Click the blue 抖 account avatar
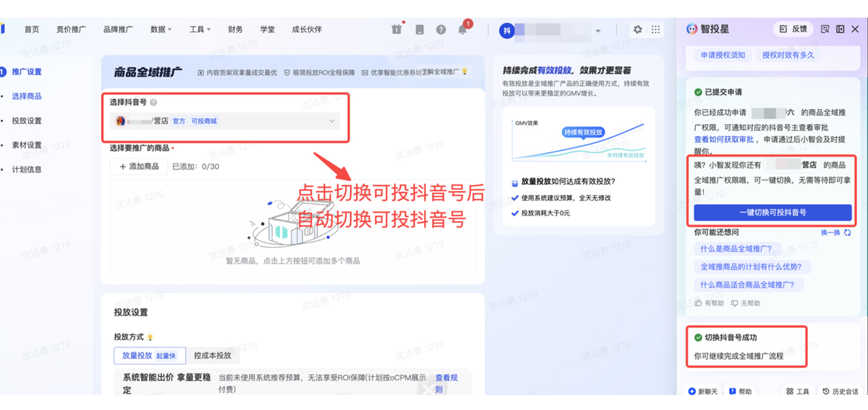The height and width of the screenshot is (410, 868). pyautogui.click(x=507, y=30)
